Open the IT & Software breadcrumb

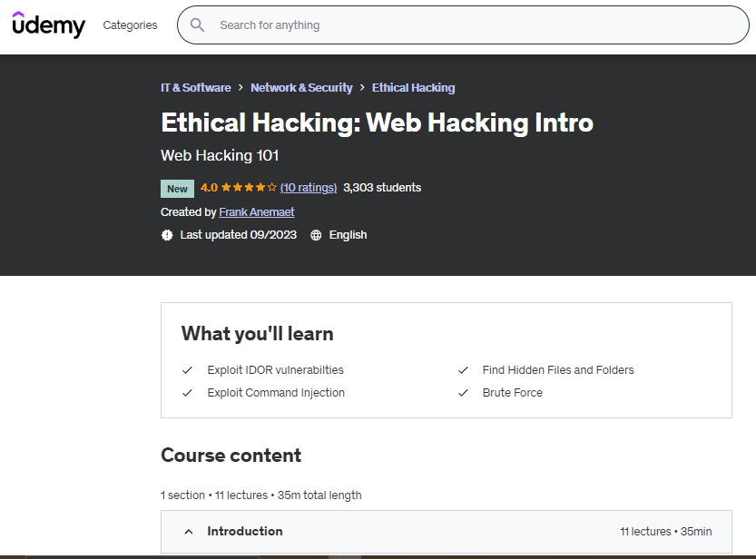196,88
